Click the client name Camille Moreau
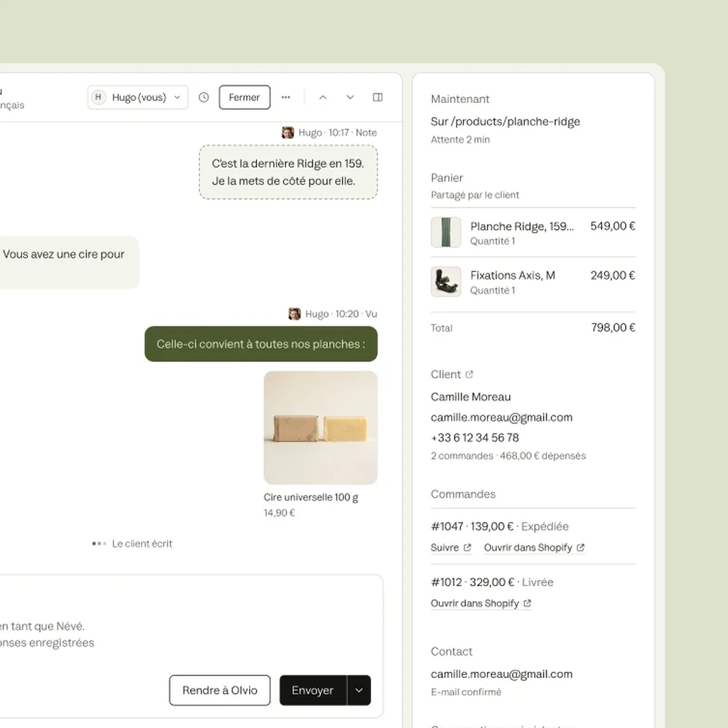Viewport: 728px width, 728px height. pyautogui.click(x=471, y=397)
